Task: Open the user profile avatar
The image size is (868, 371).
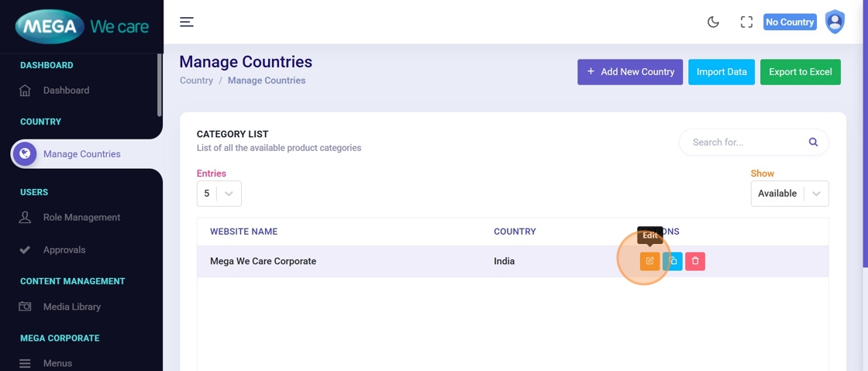Action: (835, 22)
